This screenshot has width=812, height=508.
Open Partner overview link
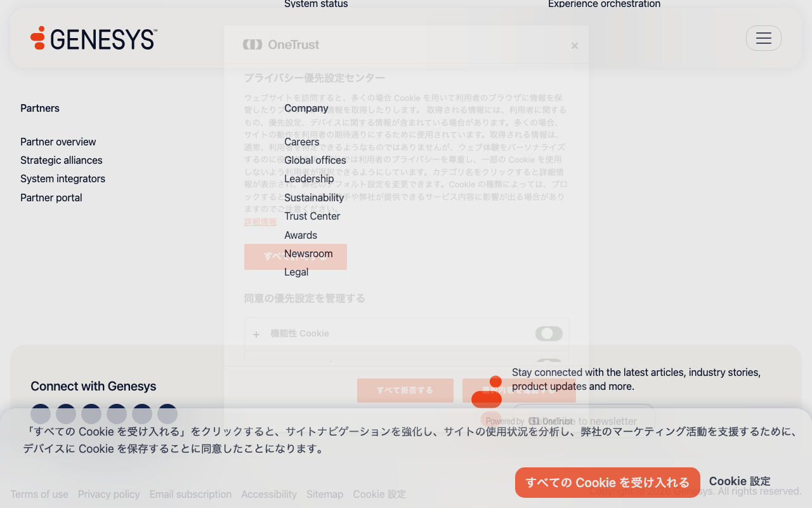[x=58, y=142]
